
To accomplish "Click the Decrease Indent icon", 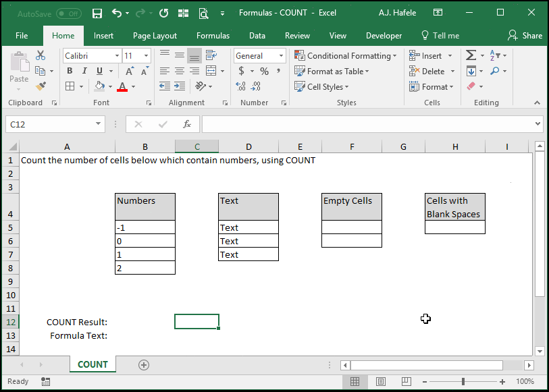I will click(165, 86).
